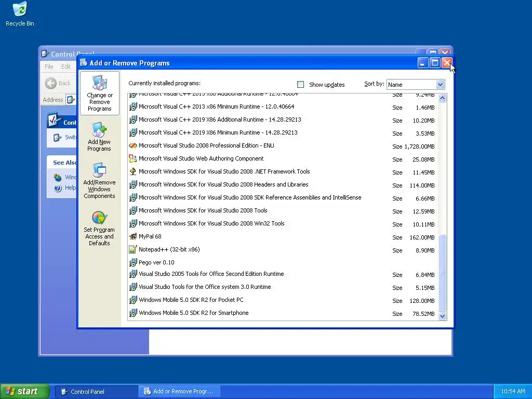Click the taskbar clock showing 10:54 AM
532x399 pixels.
coord(513,392)
